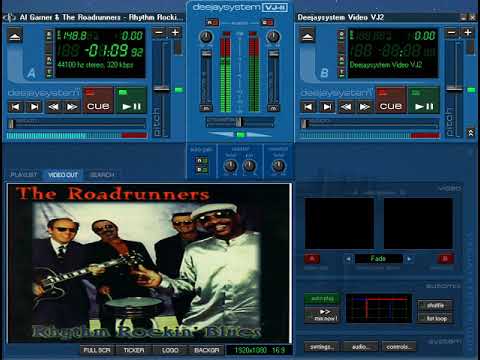Skip to next track on deck A

34,107
